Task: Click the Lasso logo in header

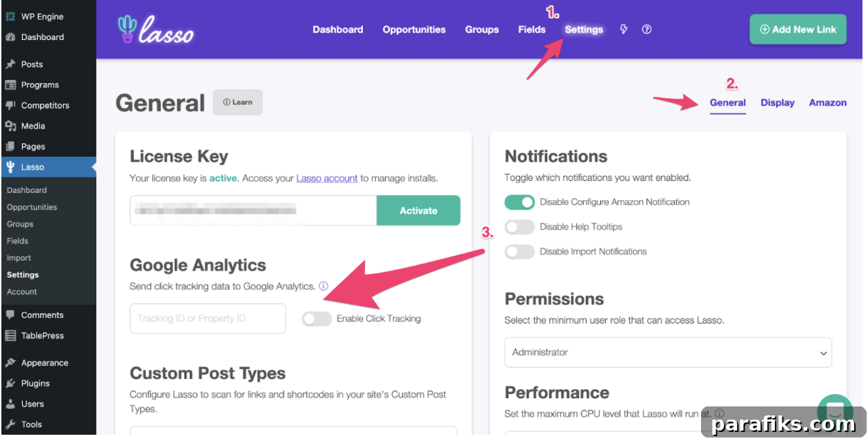Action: [x=155, y=30]
